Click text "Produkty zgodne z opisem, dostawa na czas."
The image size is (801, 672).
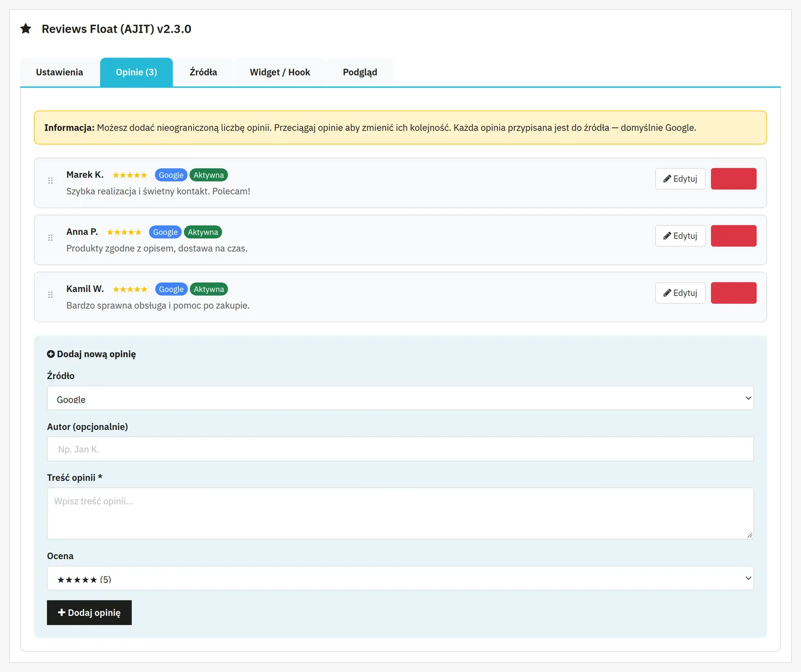coord(157,248)
